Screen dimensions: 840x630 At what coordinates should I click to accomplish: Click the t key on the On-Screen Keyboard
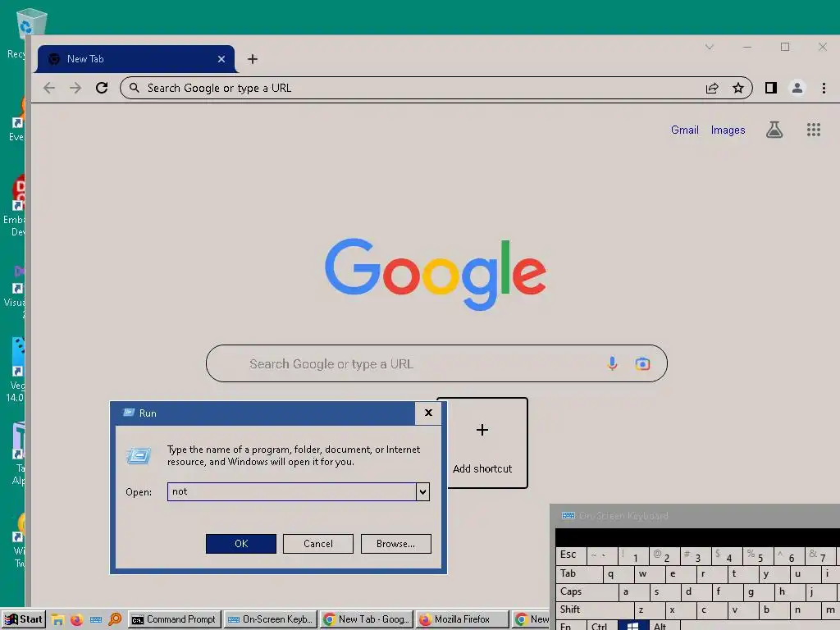pyautogui.click(x=742, y=573)
